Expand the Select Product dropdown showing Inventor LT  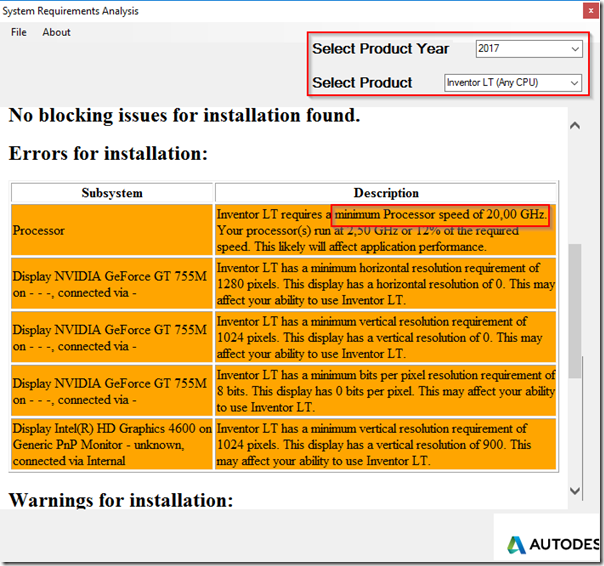(x=513, y=83)
